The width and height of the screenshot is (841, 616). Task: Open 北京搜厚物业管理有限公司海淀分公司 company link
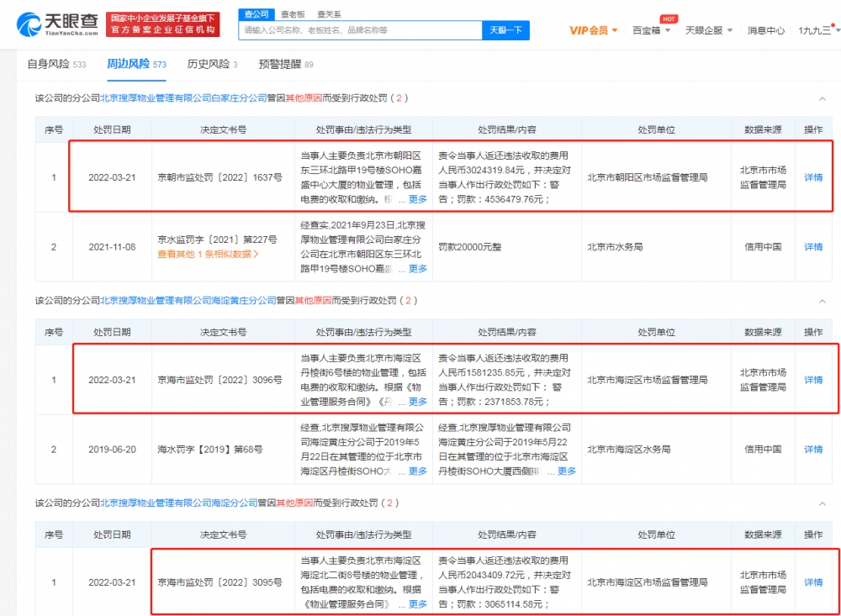pos(179,503)
